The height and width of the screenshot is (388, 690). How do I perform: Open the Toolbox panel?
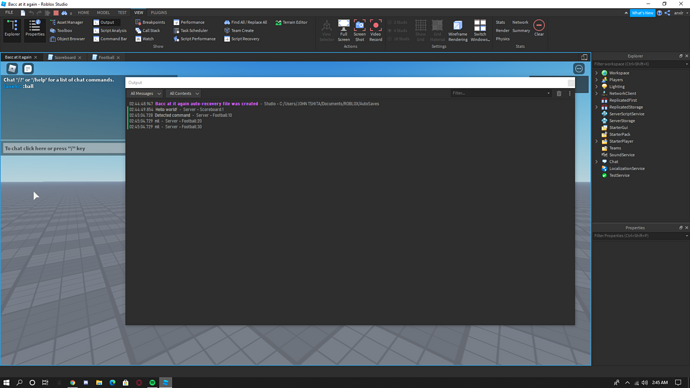coord(61,30)
